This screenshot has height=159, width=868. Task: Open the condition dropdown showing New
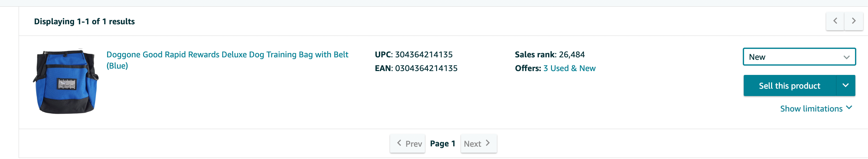tap(799, 57)
